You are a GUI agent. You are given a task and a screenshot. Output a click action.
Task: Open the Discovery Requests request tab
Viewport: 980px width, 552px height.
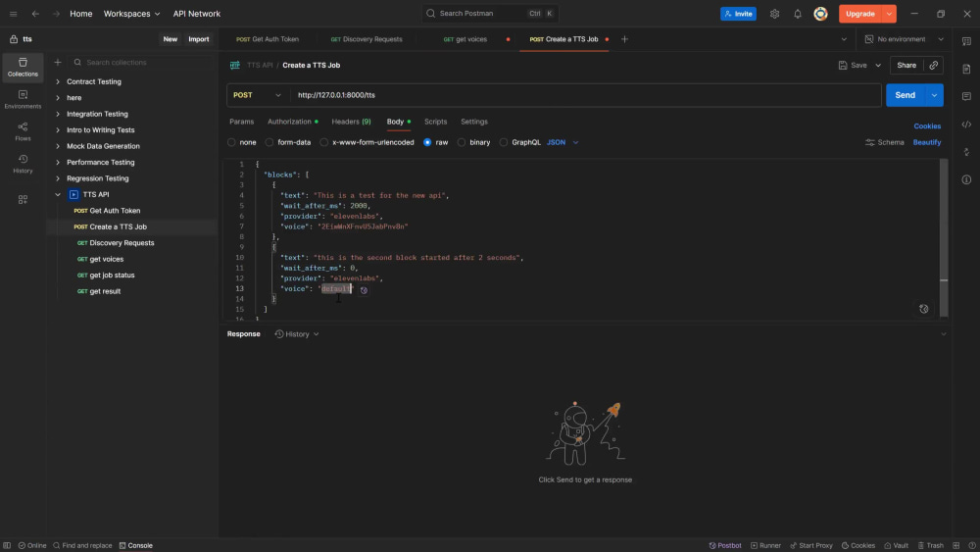367,39
